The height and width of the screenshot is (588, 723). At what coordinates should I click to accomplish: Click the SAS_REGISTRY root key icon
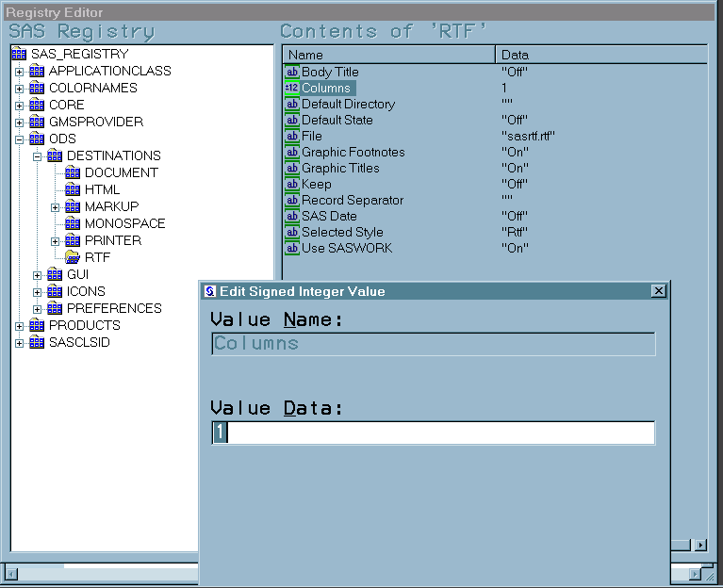point(20,54)
